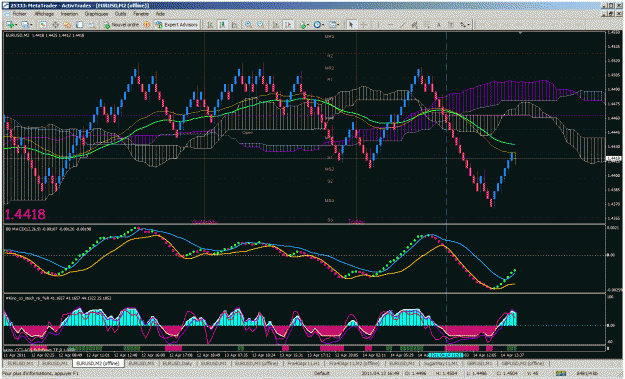
Task: Click the chart shift triangle marker
Action: 520,33
